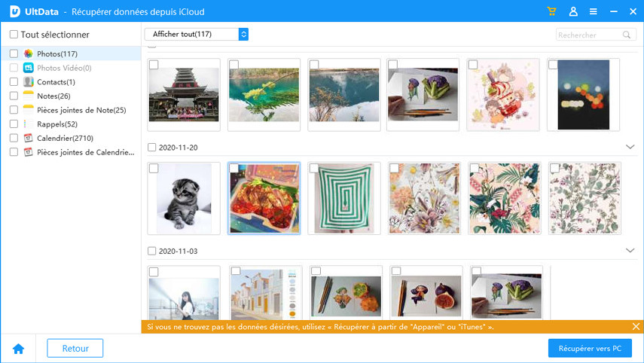Tick the pagoda temple photo checkbox
Image resolution: width=644 pixels, height=363 pixels.
154,65
